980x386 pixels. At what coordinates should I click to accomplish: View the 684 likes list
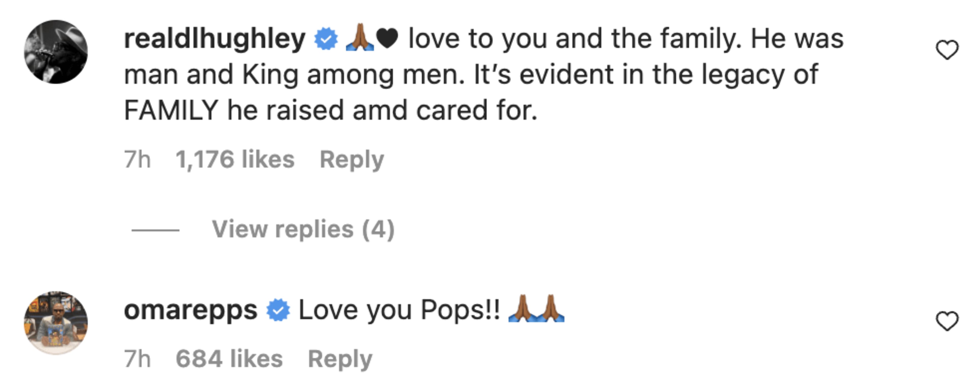[x=229, y=359]
